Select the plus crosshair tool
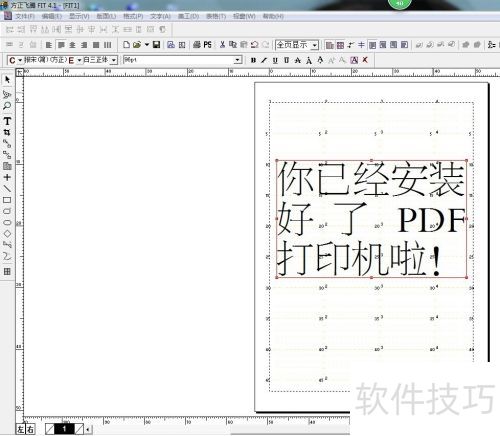Viewport: 500px width, 436px height. tap(7, 177)
